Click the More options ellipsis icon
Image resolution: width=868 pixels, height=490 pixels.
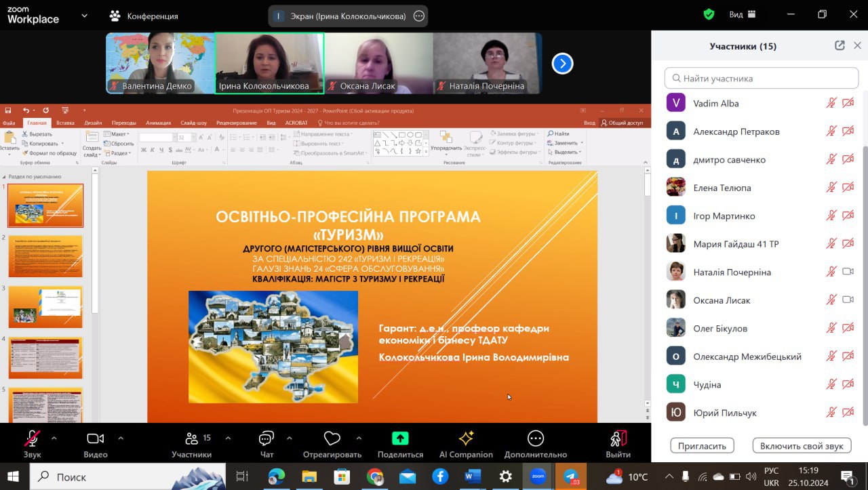click(535, 439)
